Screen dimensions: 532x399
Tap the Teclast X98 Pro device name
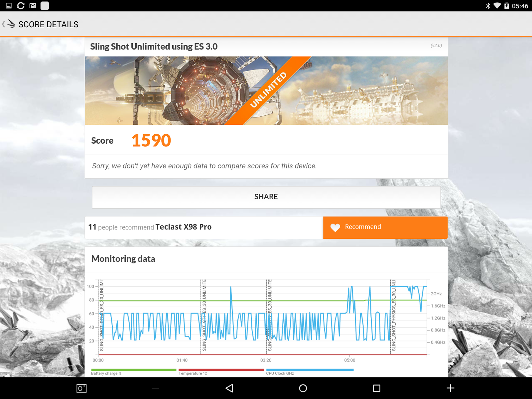[184, 227]
